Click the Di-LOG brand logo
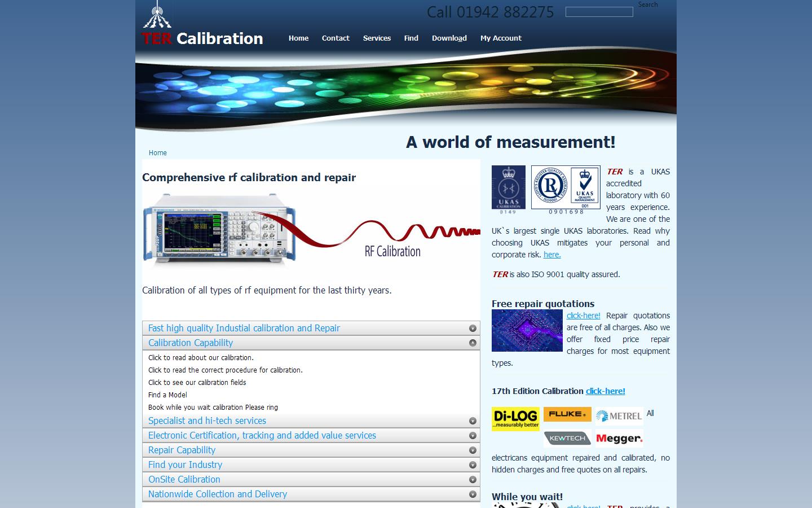This screenshot has height=508, width=812. 515,419
